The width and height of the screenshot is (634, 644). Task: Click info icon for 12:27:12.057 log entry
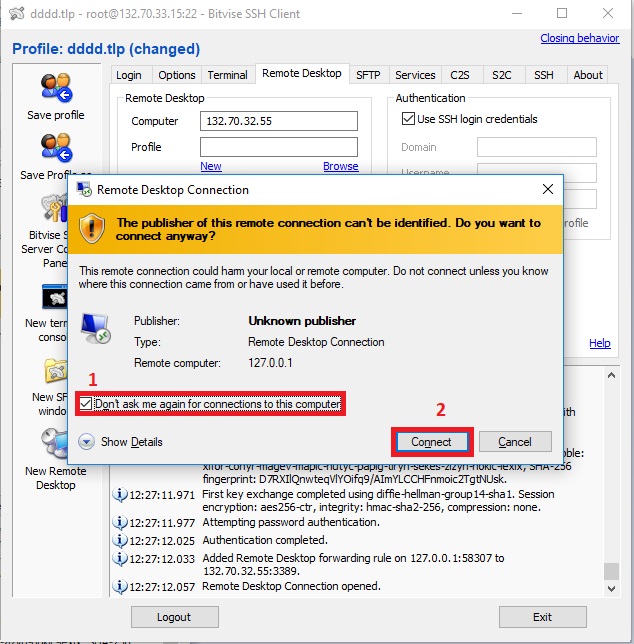tap(119, 586)
